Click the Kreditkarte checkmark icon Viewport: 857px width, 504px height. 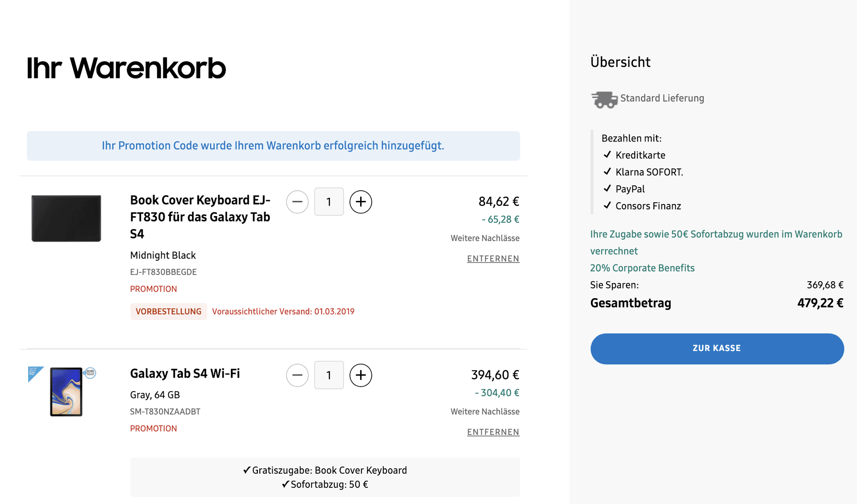pyautogui.click(x=607, y=154)
